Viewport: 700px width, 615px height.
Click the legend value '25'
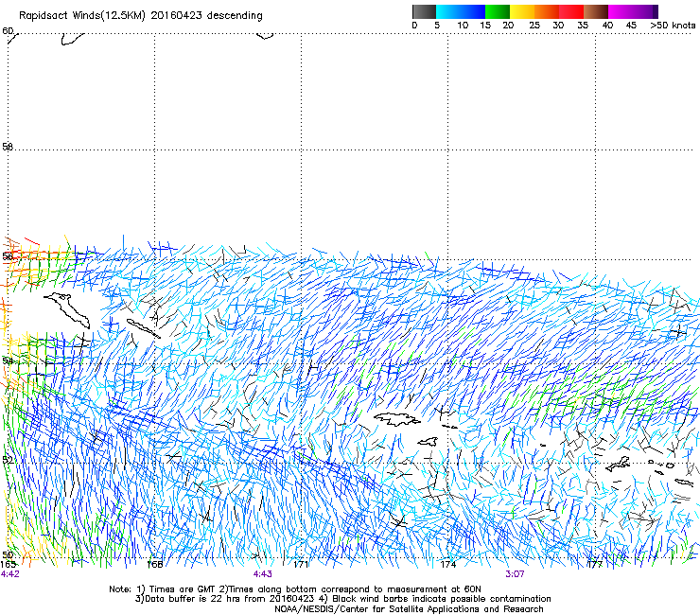tap(534, 26)
